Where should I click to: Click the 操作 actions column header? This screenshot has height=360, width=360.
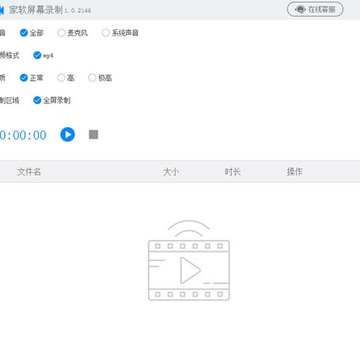tap(294, 172)
